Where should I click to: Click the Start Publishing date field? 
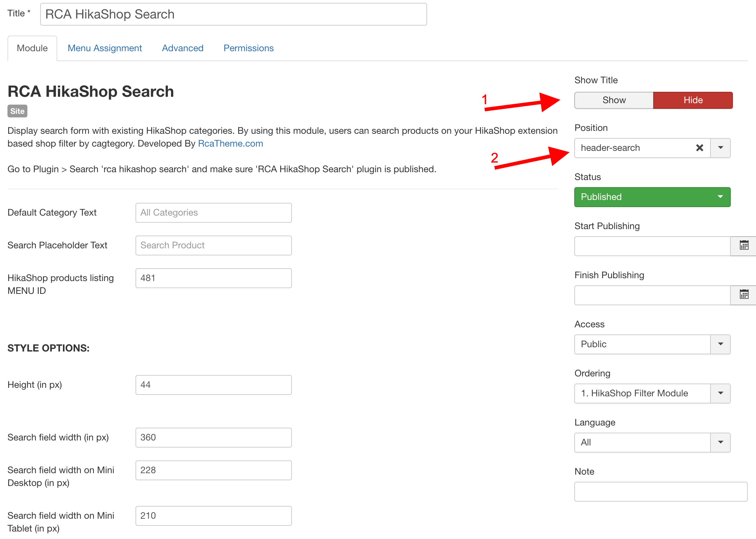[x=652, y=246]
